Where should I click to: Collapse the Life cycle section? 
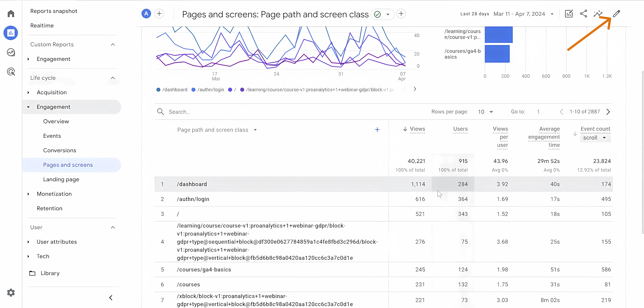tap(113, 78)
